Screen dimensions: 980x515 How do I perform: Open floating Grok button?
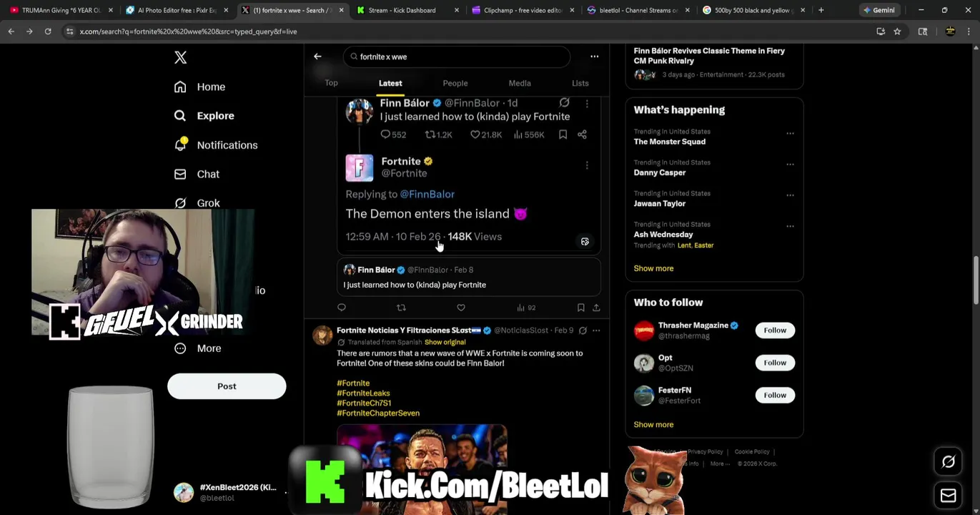click(x=949, y=462)
